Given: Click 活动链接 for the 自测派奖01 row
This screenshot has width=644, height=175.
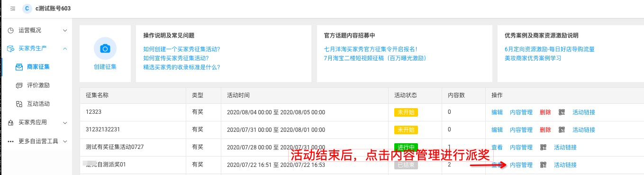Looking at the screenshot, I should [565, 165].
